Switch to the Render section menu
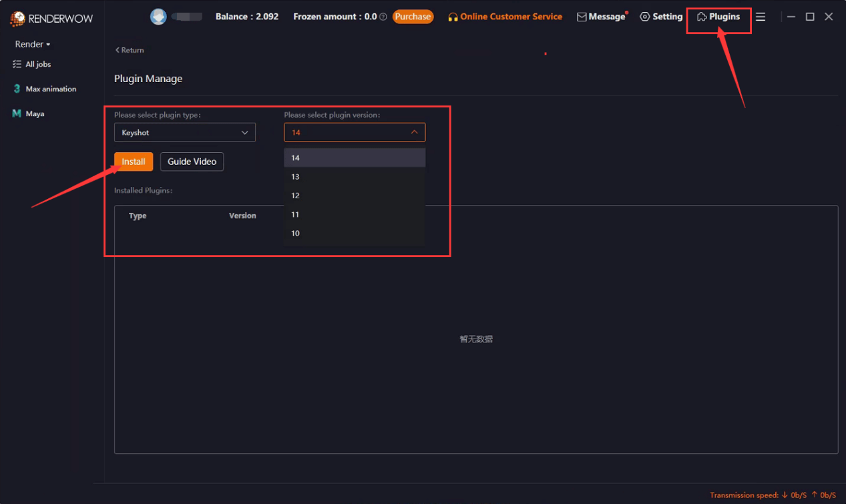Viewport: 846px width, 504px height. 27,44
